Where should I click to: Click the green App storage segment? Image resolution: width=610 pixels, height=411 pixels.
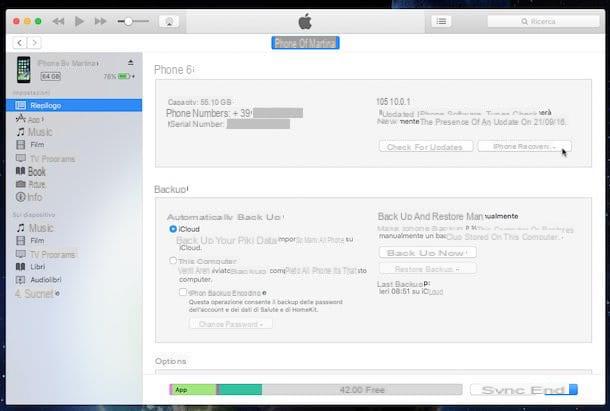[x=194, y=390]
